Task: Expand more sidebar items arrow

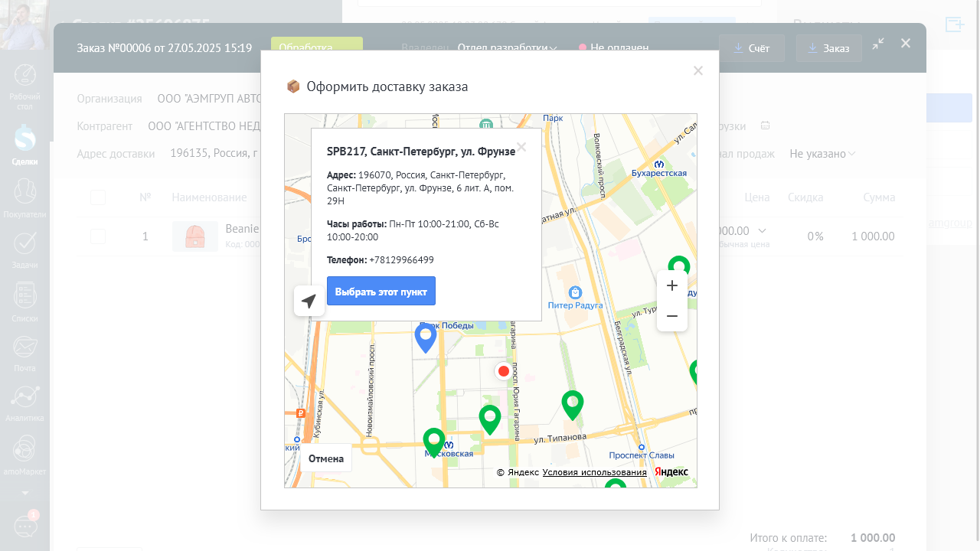Action: coord(25,493)
